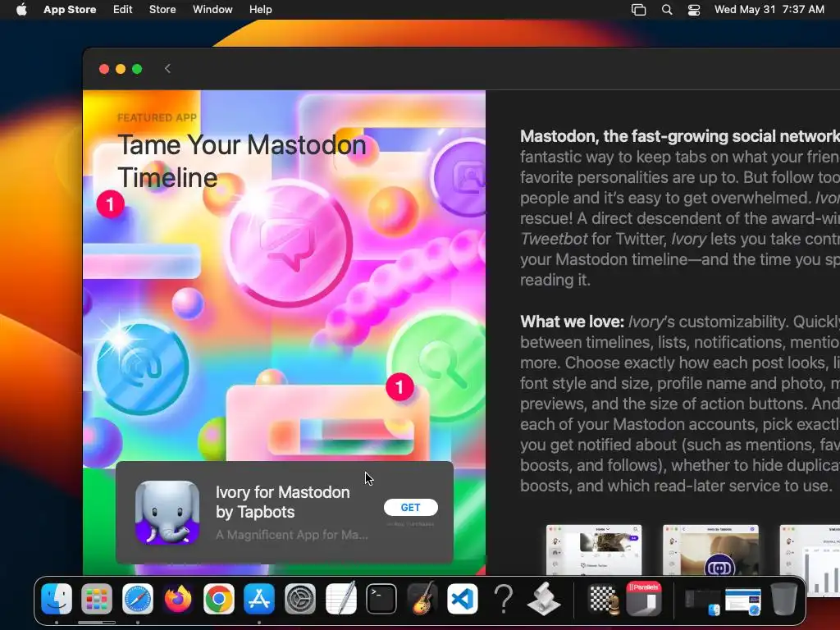Viewport: 840px width, 630px height.
Task: Open Finder from the Dock
Action: tap(57, 598)
